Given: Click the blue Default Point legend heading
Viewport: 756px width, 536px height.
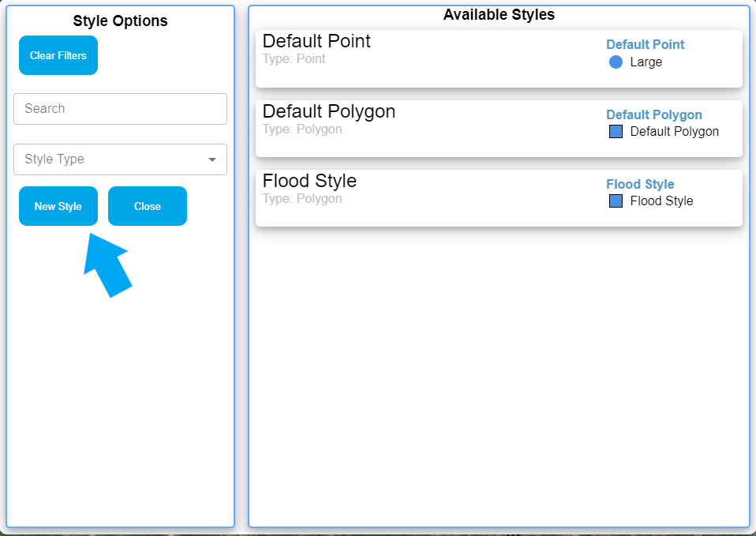Looking at the screenshot, I should [x=645, y=45].
